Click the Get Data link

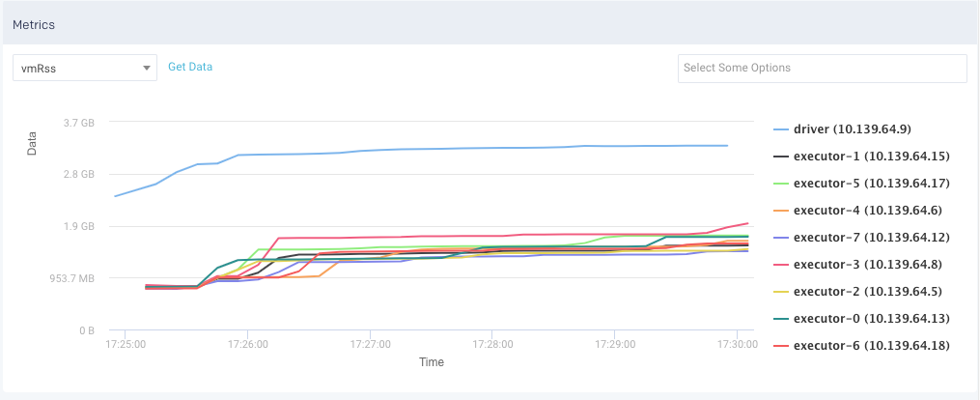(x=190, y=67)
